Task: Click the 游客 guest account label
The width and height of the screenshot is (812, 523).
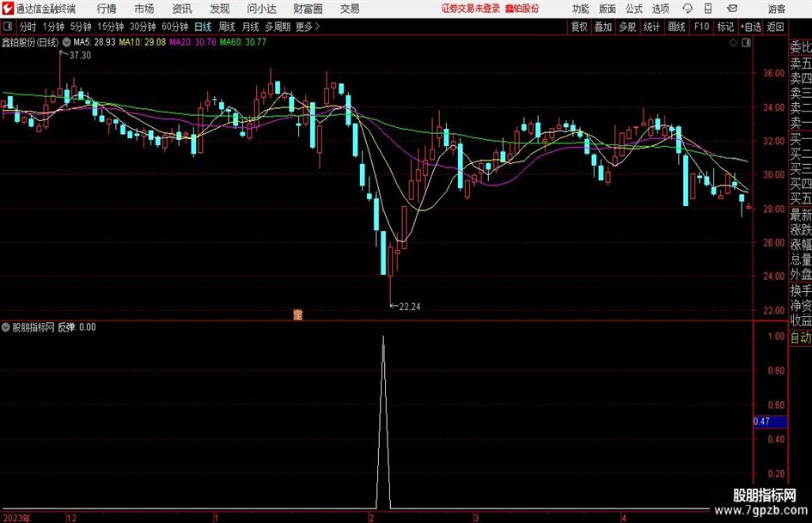Action: click(776, 9)
